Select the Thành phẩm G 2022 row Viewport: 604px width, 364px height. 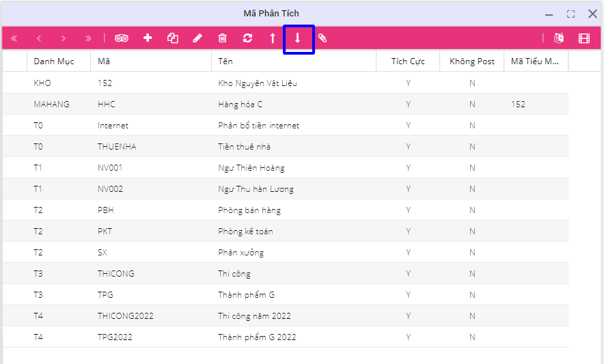pos(257,337)
